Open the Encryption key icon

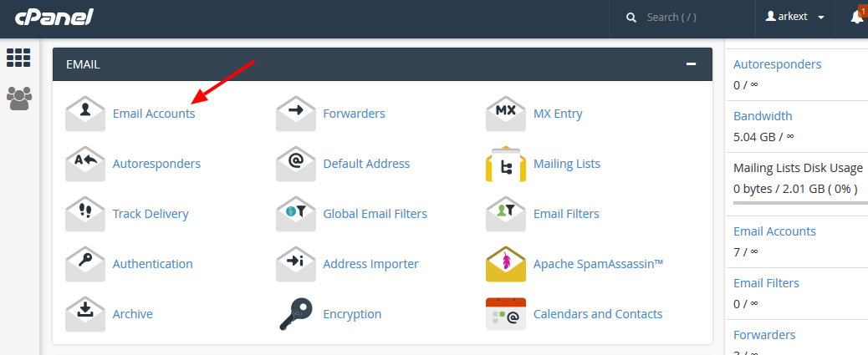pyautogui.click(x=296, y=314)
